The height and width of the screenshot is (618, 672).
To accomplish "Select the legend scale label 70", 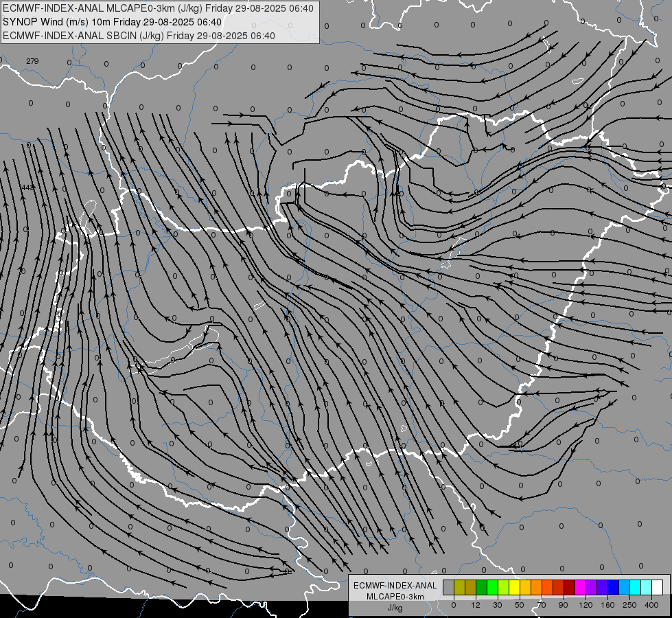I will [542, 605].
